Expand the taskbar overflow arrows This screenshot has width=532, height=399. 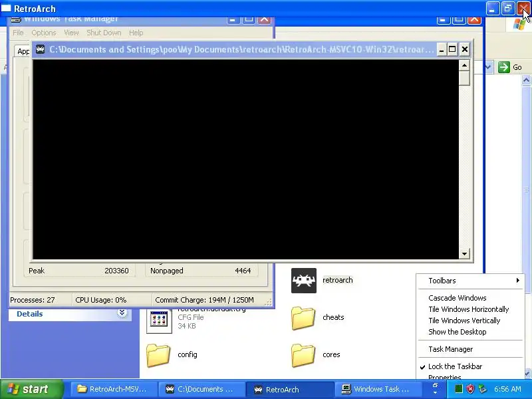435,389
